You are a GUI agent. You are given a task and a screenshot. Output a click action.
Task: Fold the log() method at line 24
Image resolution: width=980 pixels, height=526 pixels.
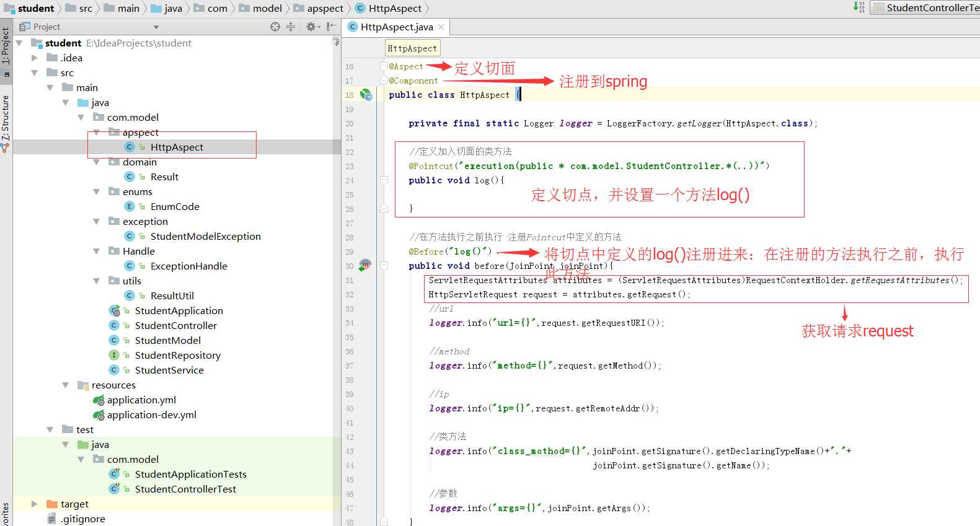point(384,180)
